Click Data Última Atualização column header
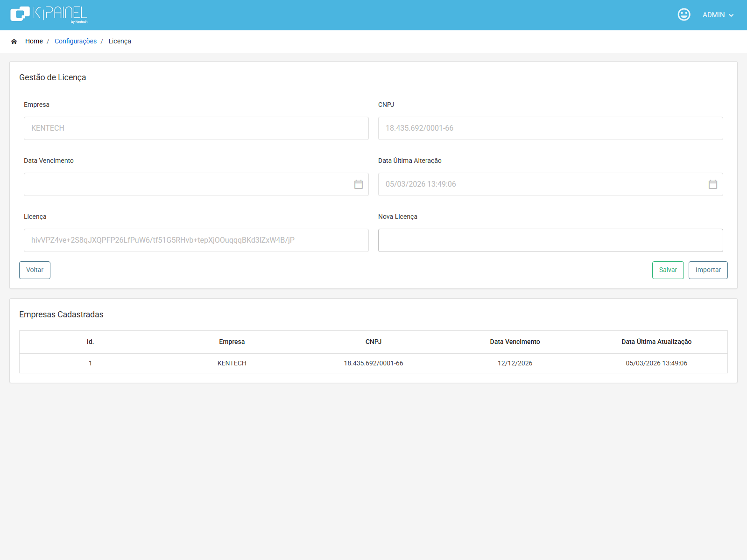 tap(656, 342)
